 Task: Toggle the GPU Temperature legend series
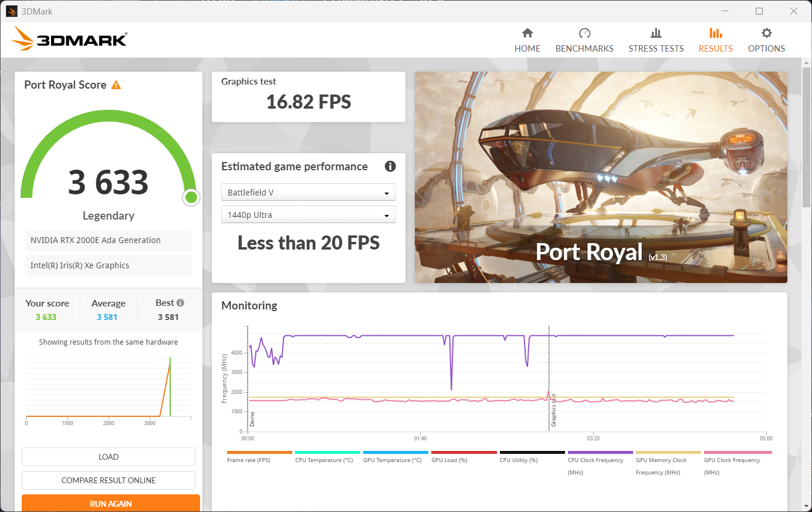point(392,460)
